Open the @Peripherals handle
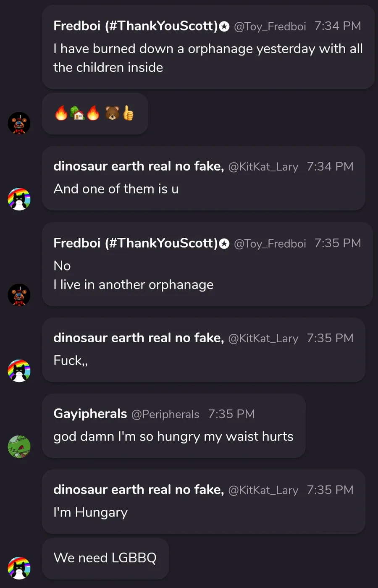The image size is (378, 588). pyautogui.click(x=165, y=415)
